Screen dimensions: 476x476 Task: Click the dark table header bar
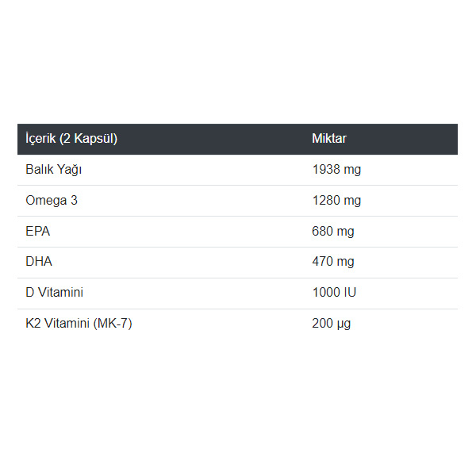pyautogui.click(x=237, y=139)
